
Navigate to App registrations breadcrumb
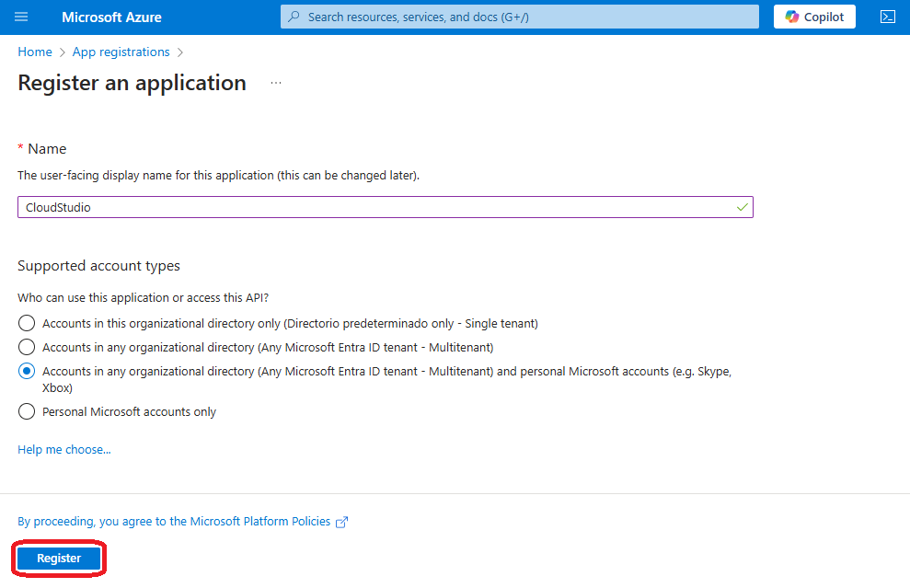coord(121,52)
